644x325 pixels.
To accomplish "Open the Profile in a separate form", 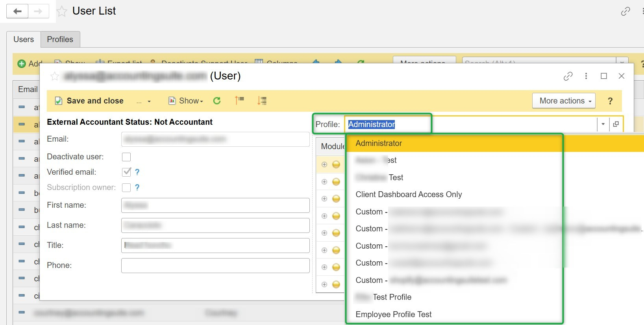I will (616, 124).
